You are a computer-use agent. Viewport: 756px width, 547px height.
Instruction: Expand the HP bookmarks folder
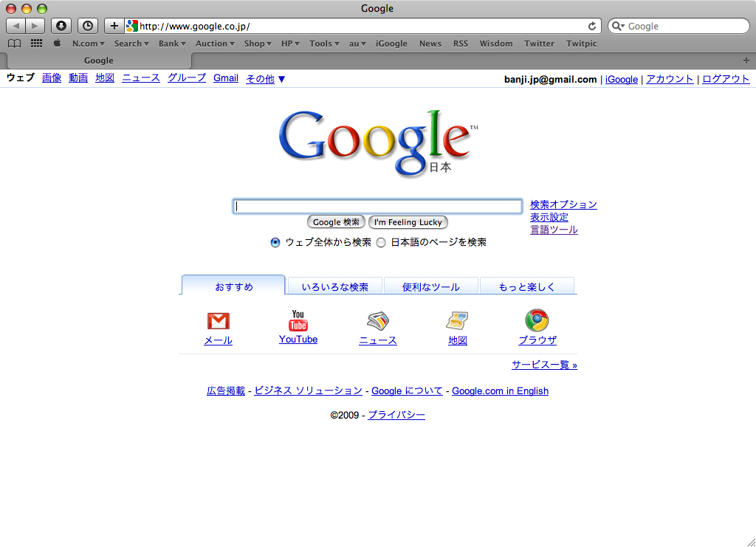coord(290,44)
